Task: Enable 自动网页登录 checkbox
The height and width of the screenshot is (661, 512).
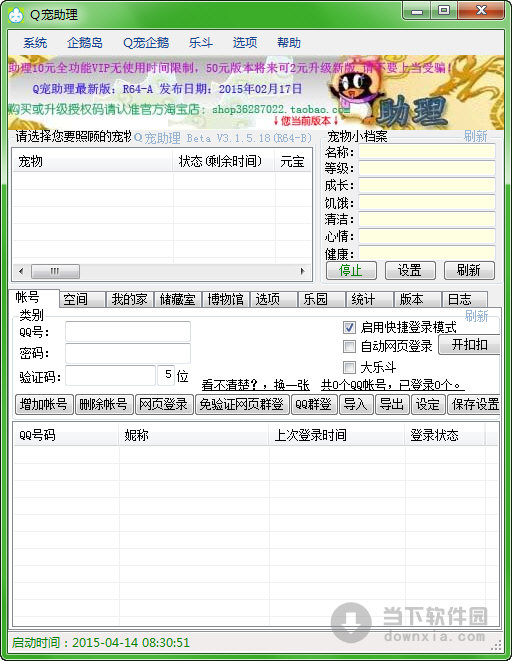Action: (x=349, y=347)
